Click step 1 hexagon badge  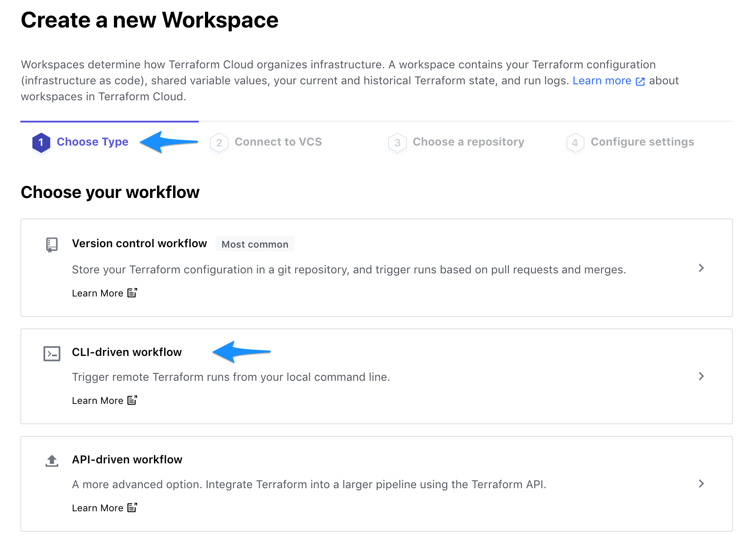click(x=41, y=142)
